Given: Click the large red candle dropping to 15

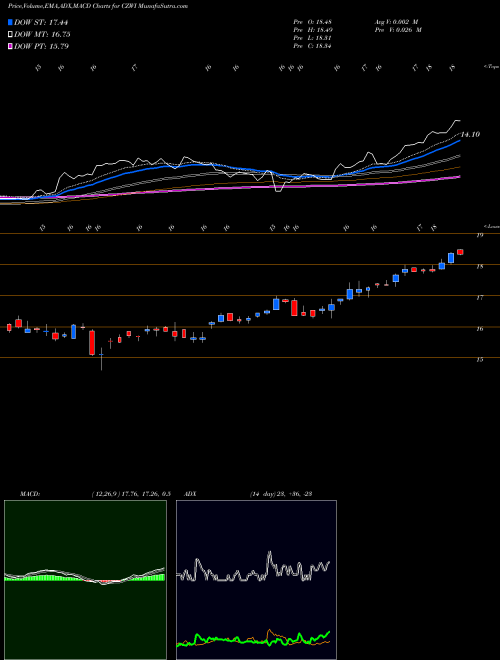Looking at the screenshot, I should 92,343.
